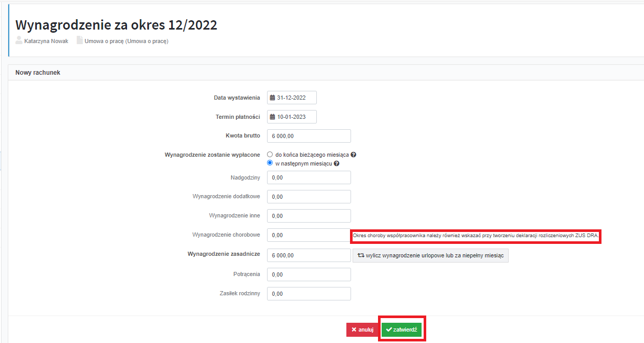This screenshot has width=644, height=343.
Task: Click the 'Wynagrodzenie zostanie wypłacone' label
Action: click(x=212, y=155)
